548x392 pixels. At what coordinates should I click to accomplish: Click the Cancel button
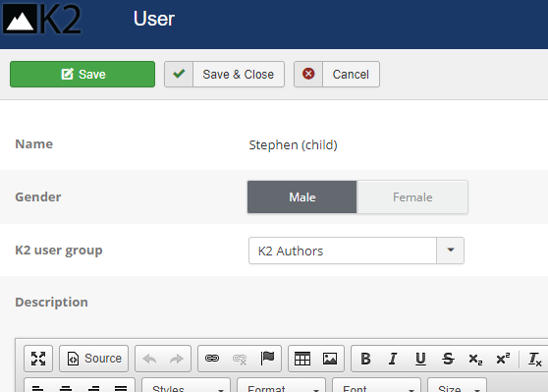pyautogui.click(x=337, y=74)
